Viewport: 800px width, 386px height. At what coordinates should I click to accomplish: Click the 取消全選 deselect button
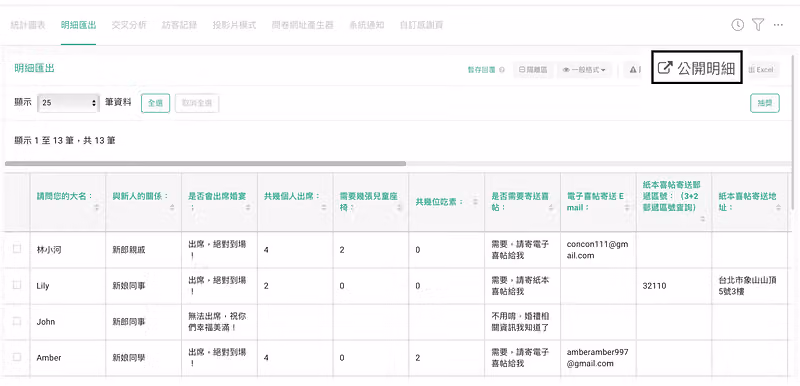[x=197, y=103]
